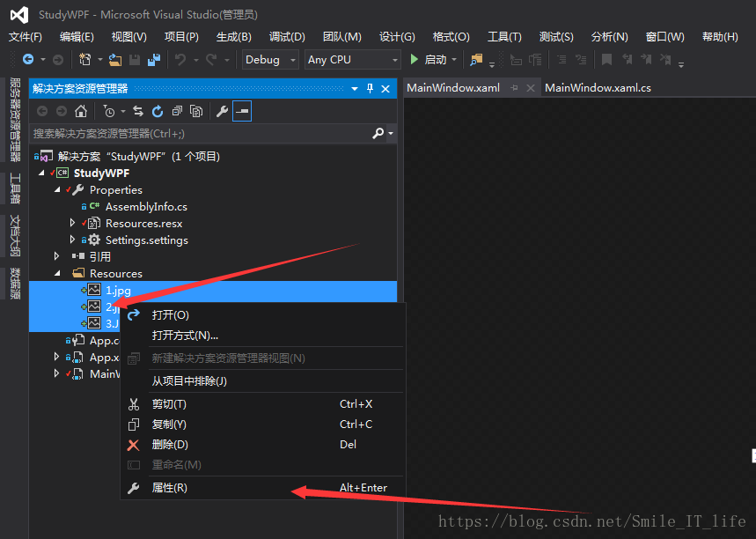Viewport: 756px width, 539px height.
Task: Open the 生成(B) menu
Action: coord(234,37)
